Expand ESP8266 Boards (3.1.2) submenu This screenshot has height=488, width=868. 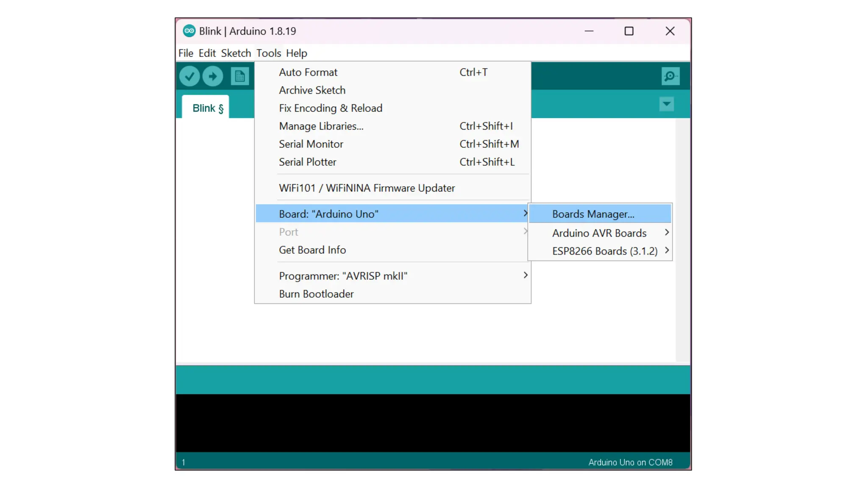click(604, 251)
